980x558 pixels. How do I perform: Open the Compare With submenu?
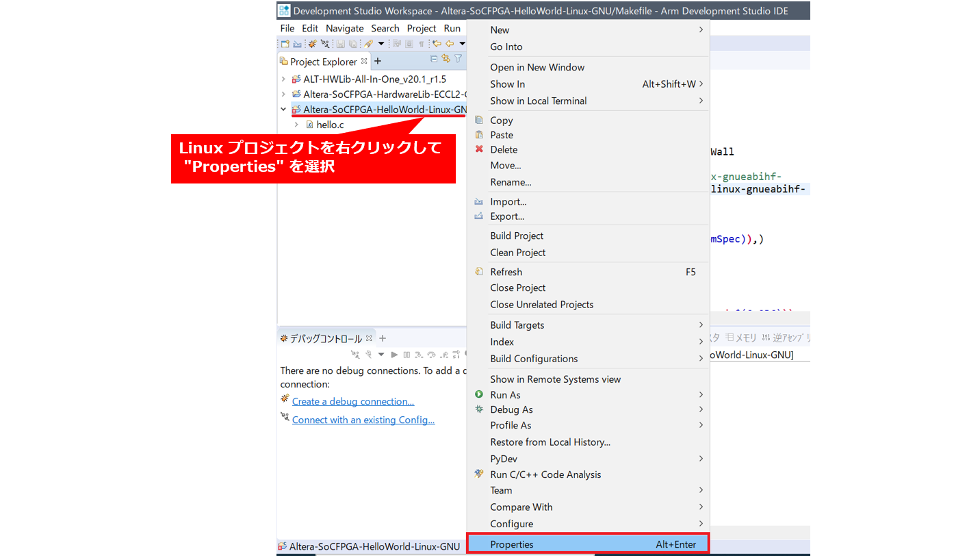[588, 507]
